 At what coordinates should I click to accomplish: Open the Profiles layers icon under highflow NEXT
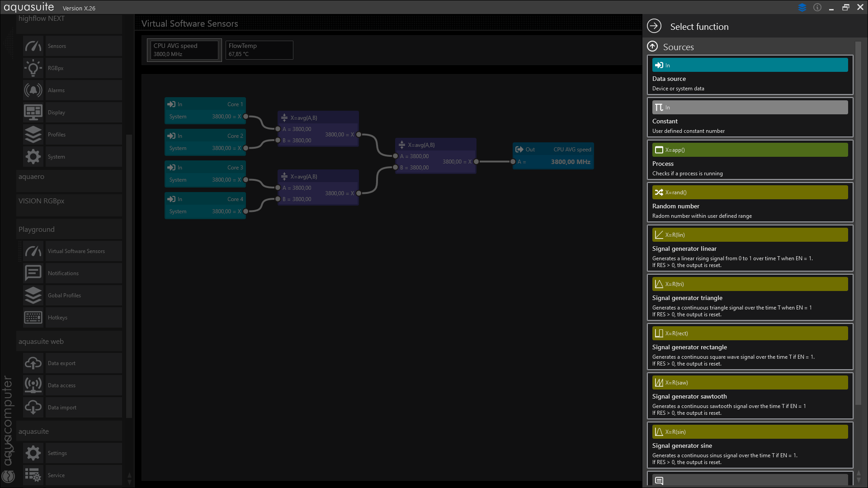(x=33, y=135)
